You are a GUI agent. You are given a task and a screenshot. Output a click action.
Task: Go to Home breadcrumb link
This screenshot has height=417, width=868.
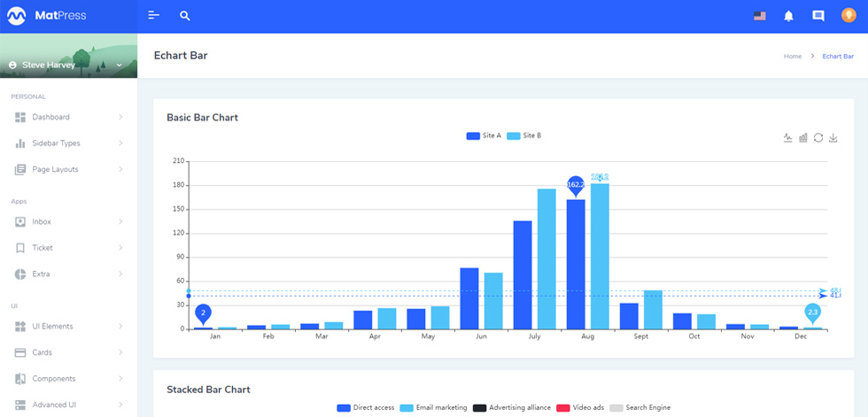pyautogui.click(x=793, y=57)
